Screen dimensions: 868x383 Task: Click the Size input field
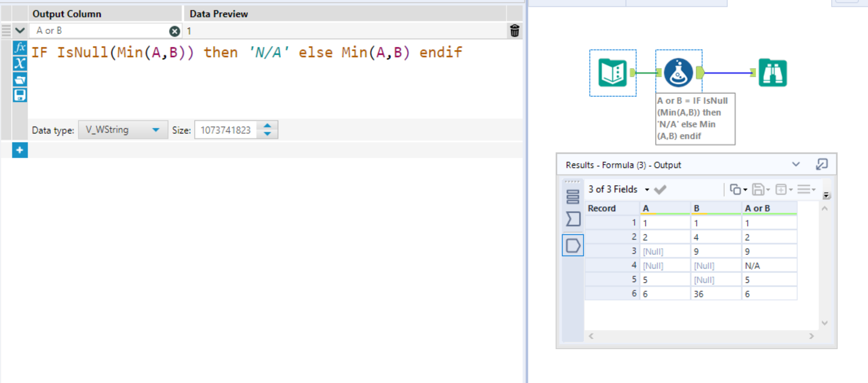click(x=226, y=130)
